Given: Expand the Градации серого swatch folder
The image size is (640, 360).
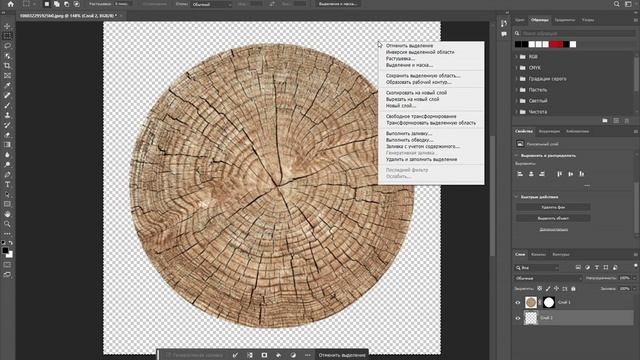Looking at the screenshot, I should point(516,79).
